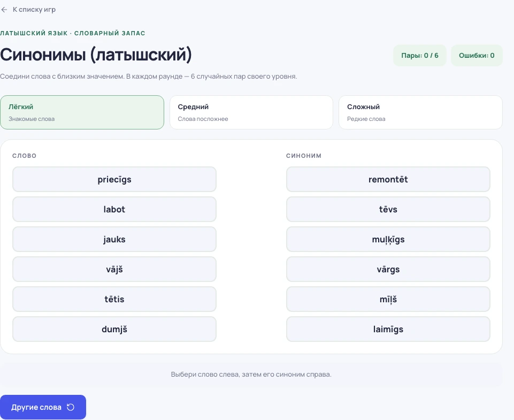Click the 'Латышский язык · Словарный запас' label
The image size is (514, 420).
tap(72, 33)
